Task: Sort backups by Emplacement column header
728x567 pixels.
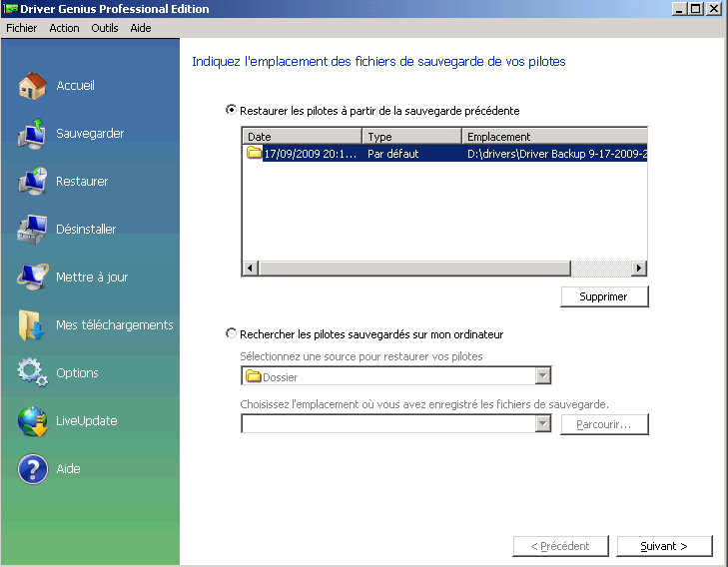Action: (x=555, y=137)
